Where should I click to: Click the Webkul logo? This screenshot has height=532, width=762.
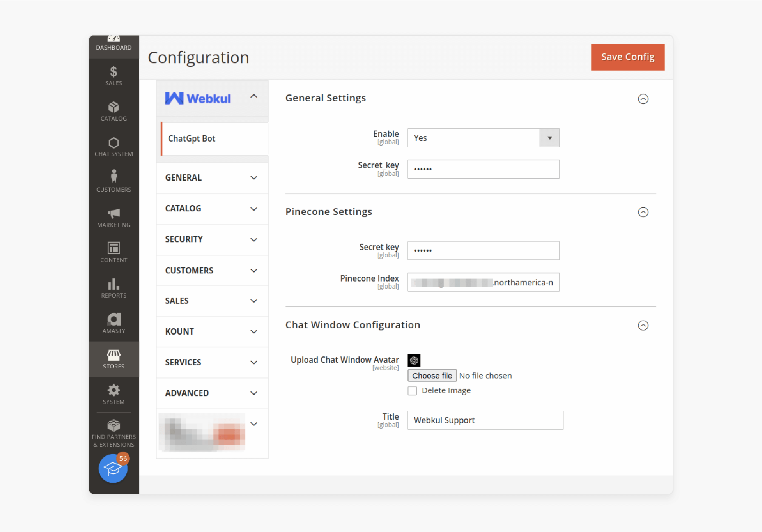[x=198, y=99]
